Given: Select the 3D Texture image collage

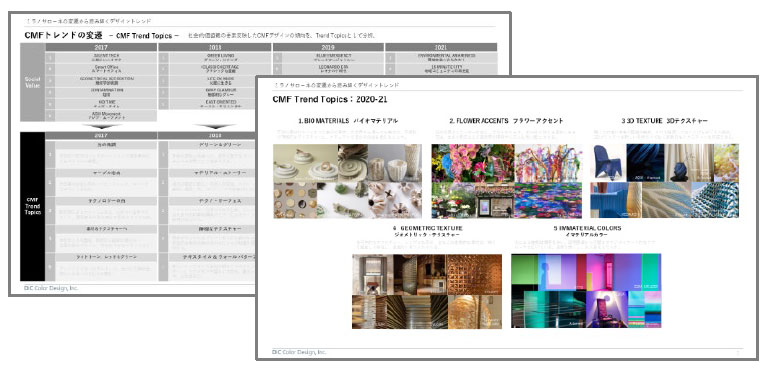Looking at the screenshot, I should coord(664,181).
